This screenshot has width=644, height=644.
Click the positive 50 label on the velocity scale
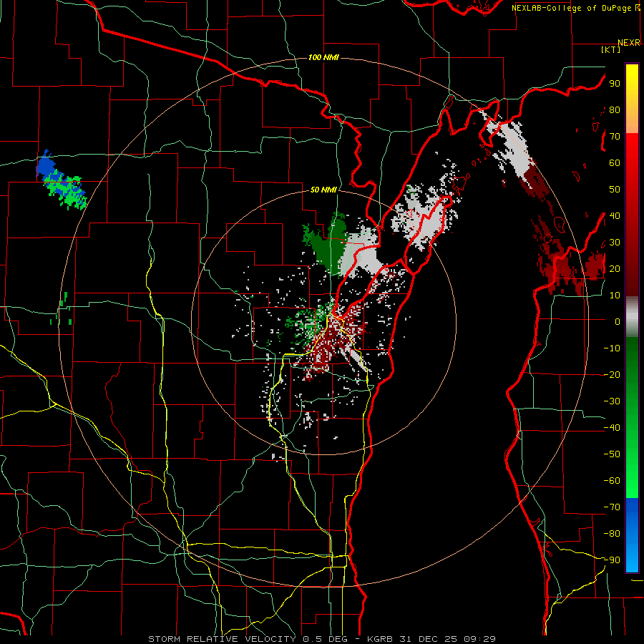615,190
